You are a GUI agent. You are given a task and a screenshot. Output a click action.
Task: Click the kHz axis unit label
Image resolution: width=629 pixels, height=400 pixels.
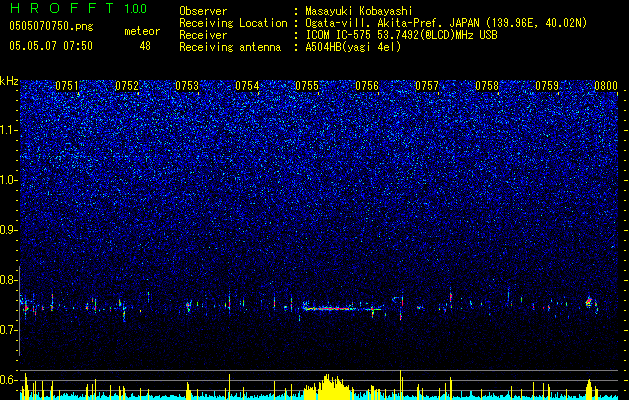9,81
